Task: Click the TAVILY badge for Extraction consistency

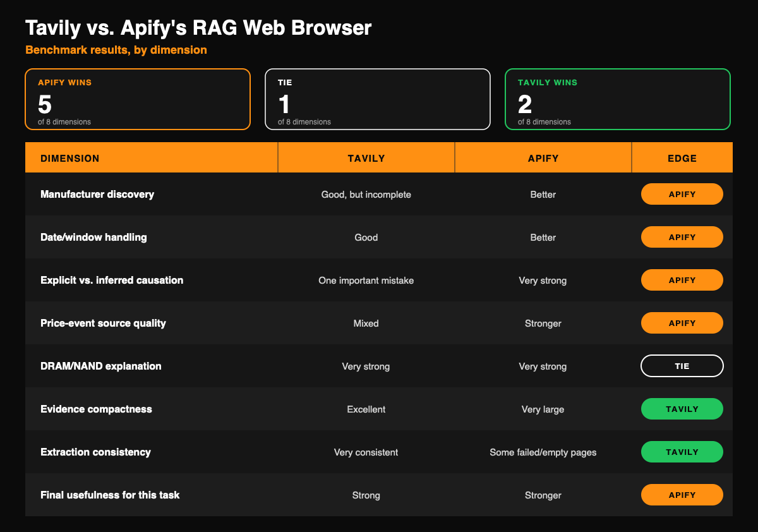Action: click(x=682, y=452)
